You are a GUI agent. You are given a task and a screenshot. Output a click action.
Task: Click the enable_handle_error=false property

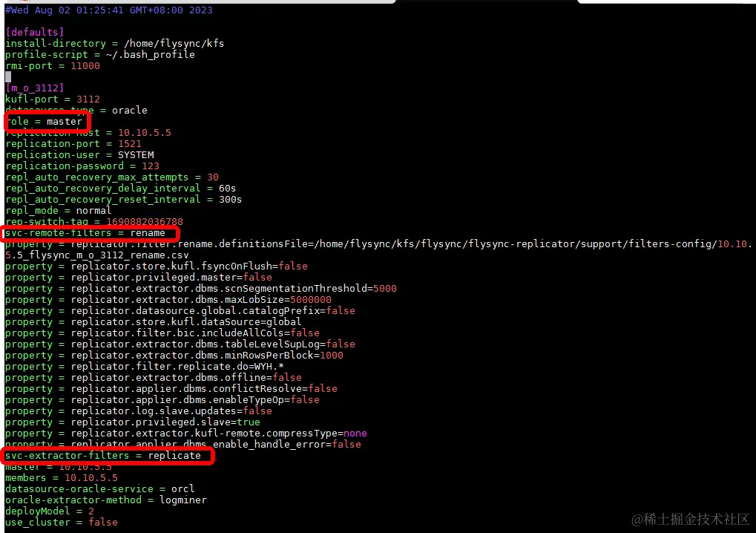click(x=183, y=444)
